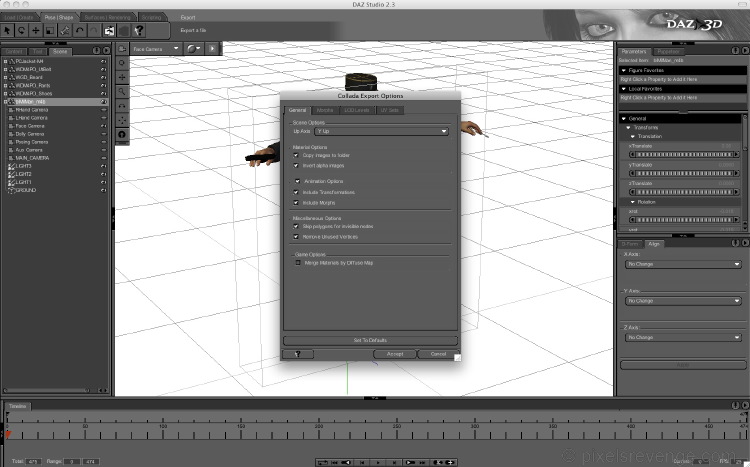This screenshot has width=750, height=467.
Task: Select the viewport magnifier zoom tool
Action: [122, 92]
